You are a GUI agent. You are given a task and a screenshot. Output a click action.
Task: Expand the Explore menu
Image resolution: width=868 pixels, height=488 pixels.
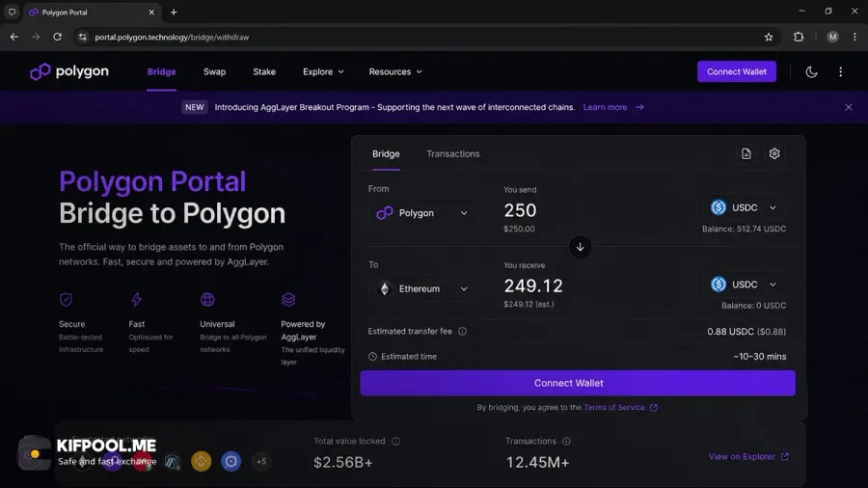323,72
